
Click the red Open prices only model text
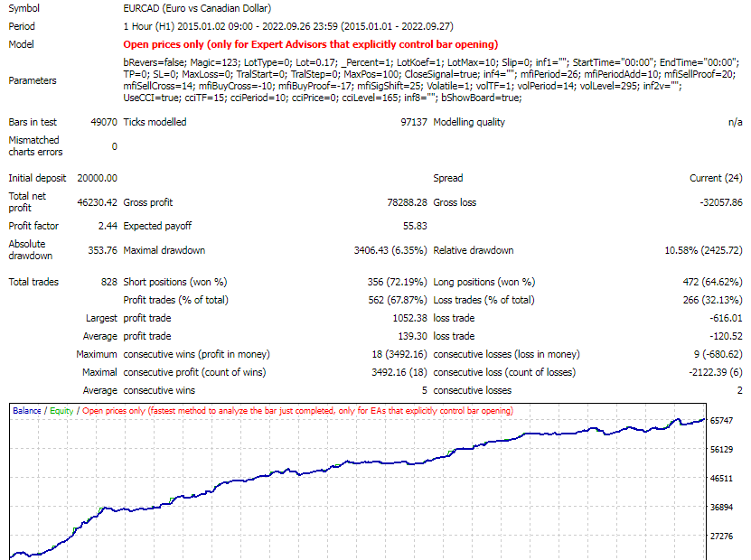[x=310, y=44]
